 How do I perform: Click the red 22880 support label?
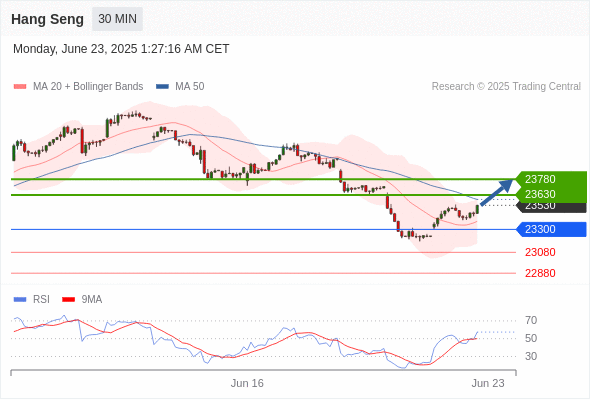click(540, 273)
